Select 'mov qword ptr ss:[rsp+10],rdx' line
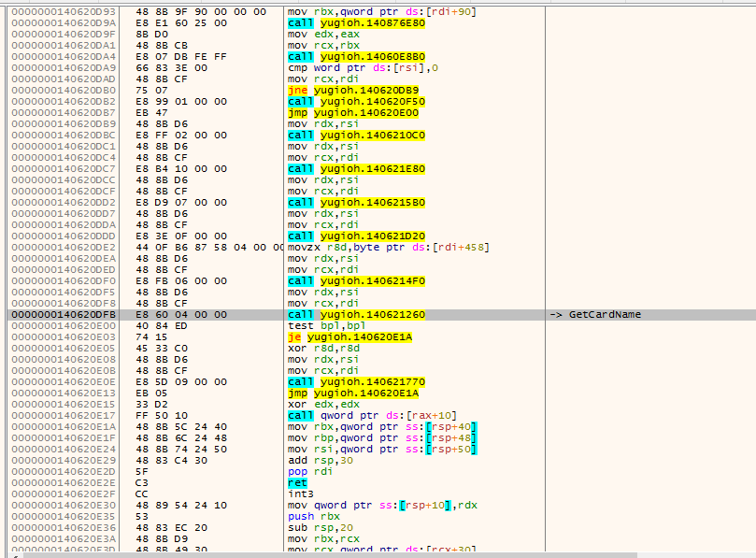 [x=382, y=505]
